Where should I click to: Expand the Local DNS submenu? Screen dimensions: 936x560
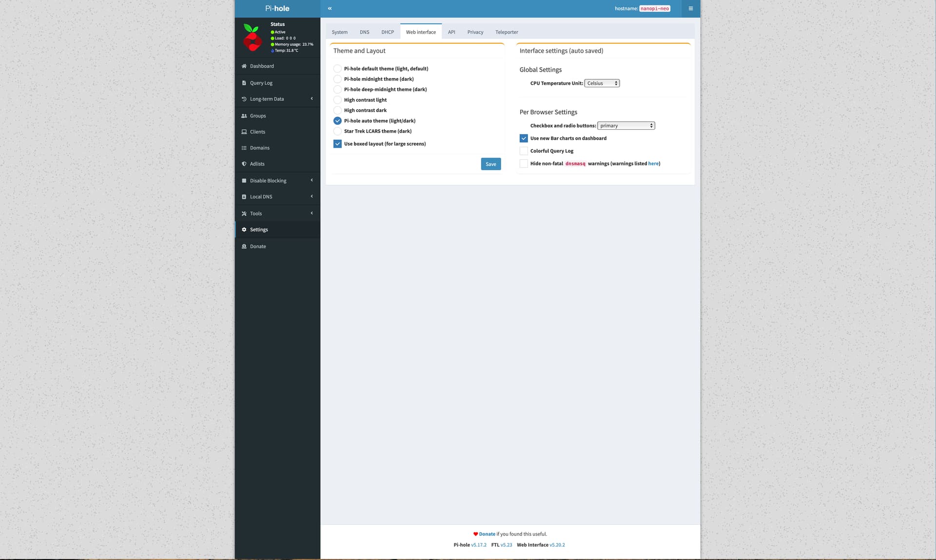[261, 196]
